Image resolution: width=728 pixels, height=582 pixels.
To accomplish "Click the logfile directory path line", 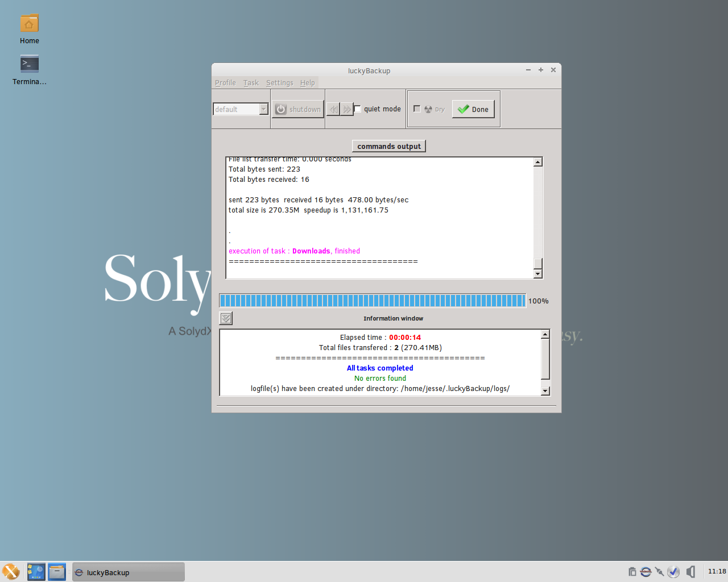I will (380, 389).
